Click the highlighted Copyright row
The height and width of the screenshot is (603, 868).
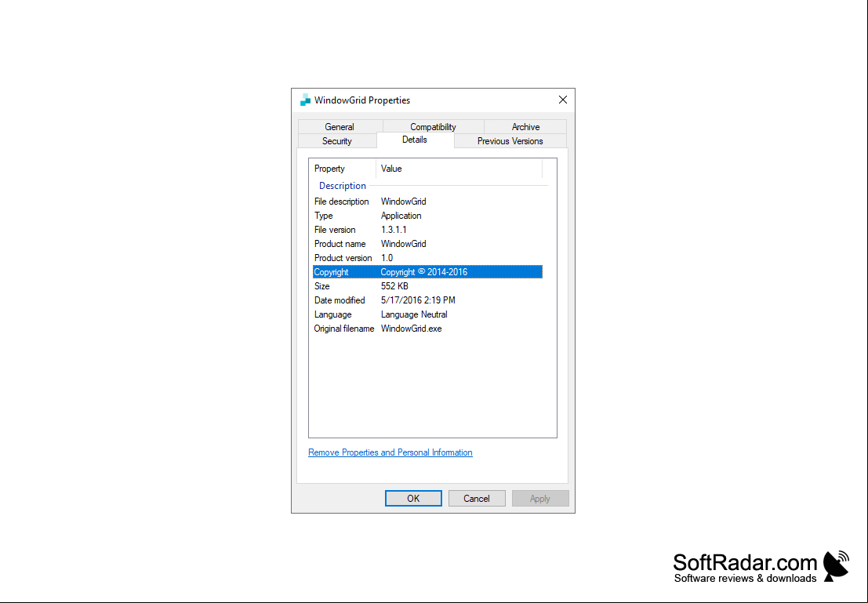[427, 272]
